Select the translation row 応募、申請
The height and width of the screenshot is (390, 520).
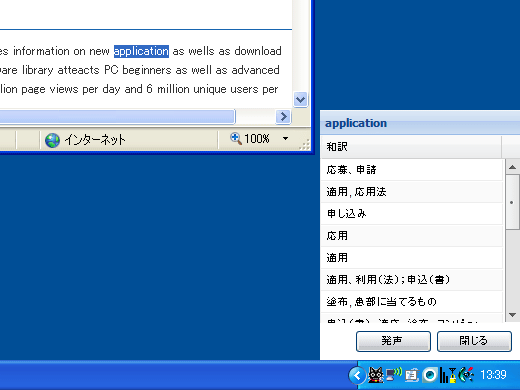[x=412, y=170]
